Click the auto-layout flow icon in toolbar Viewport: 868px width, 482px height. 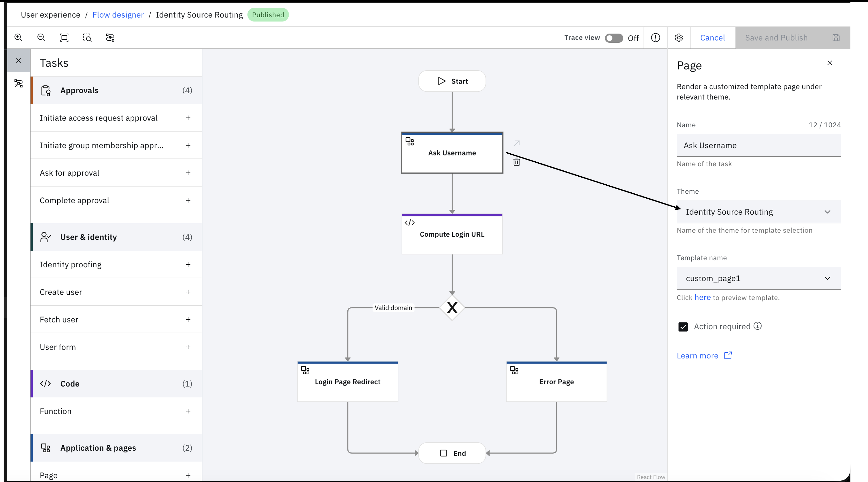point(110,37)
